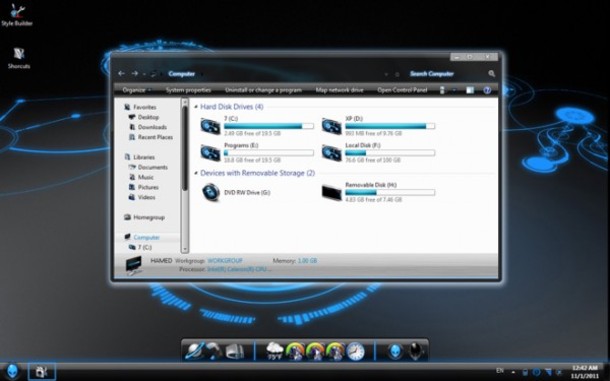Open the change view dropdown arrow
The image size is (610, 381).
pos(454,90)
